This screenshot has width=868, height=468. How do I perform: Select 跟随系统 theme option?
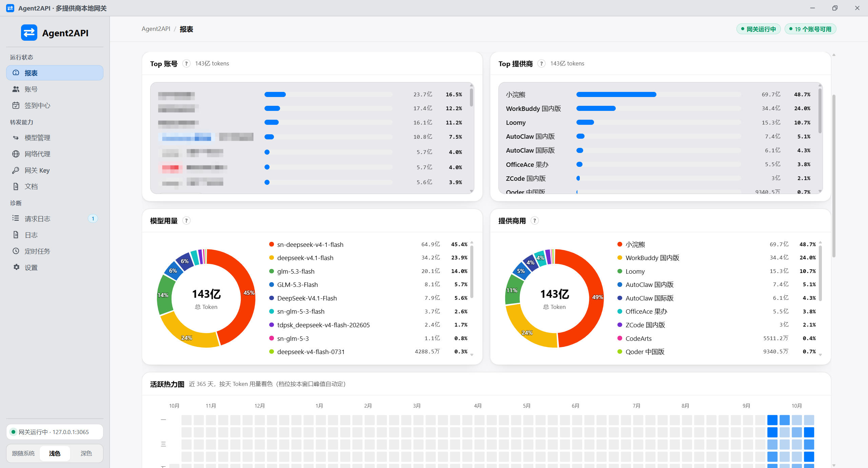pyautogui.click(x=23, y=453)
